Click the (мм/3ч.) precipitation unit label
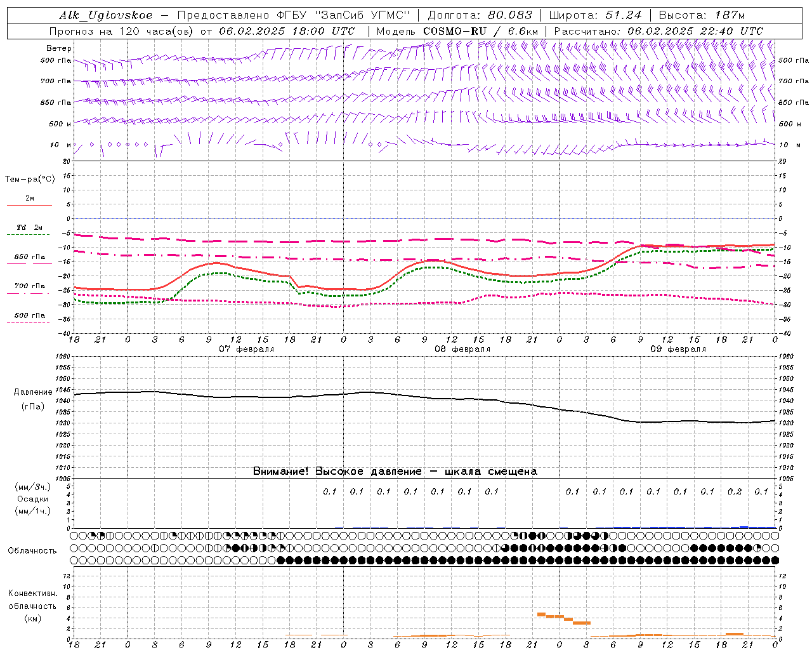812x650 pixels. click(x=33, y=487)
